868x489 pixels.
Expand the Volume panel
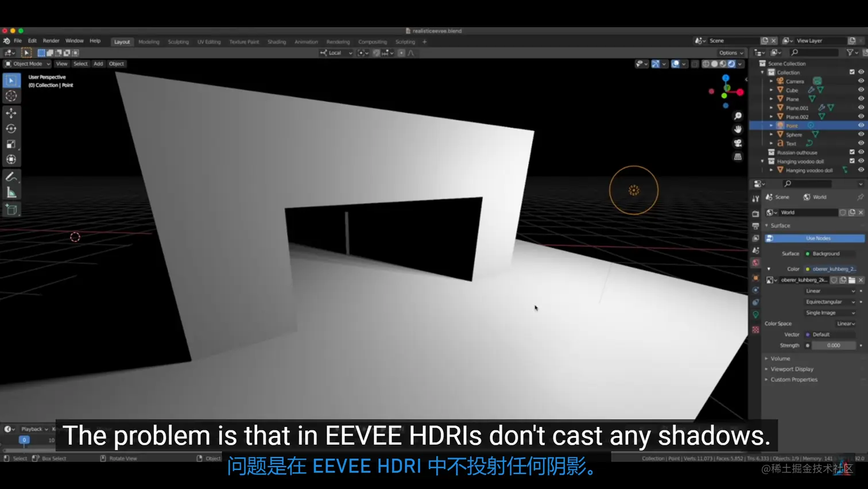pos(780,359)
